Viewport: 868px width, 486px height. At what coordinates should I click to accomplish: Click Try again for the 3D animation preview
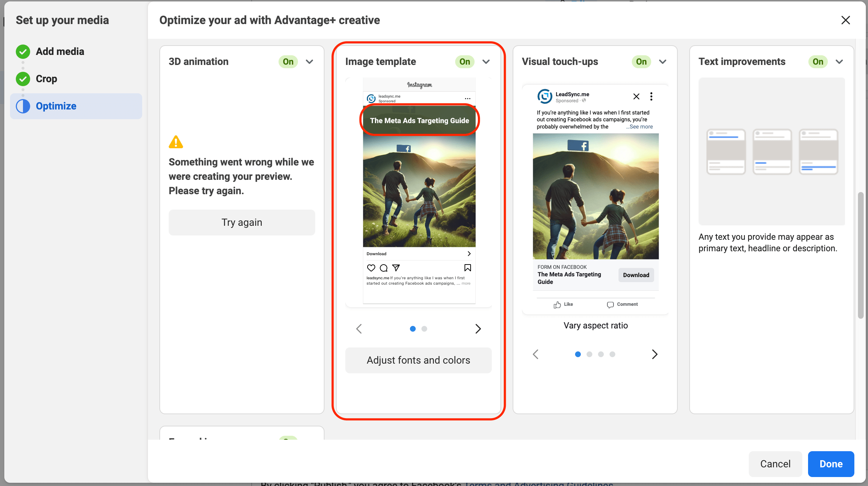pos(241,222)
